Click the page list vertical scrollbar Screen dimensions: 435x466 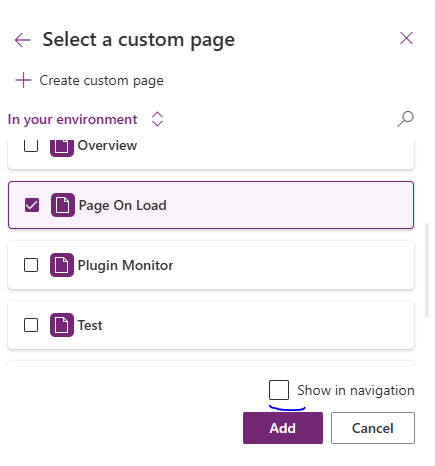click(x=427, y=270)
